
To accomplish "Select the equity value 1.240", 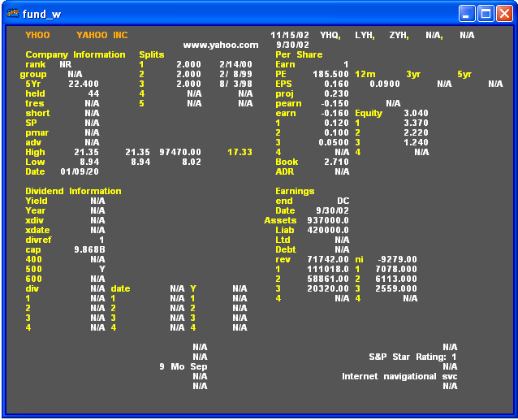I will [416, 142].
